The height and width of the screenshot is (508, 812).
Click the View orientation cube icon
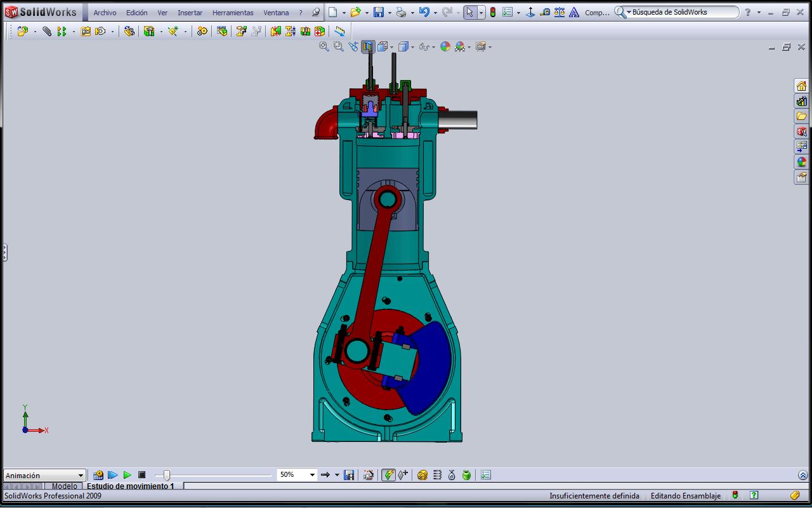tap(383, 46)
